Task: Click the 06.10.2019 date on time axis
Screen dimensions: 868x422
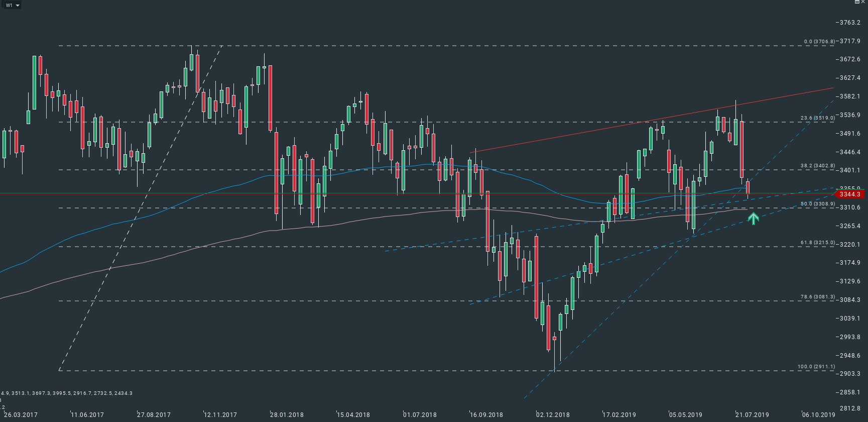Action: point(818,415)
